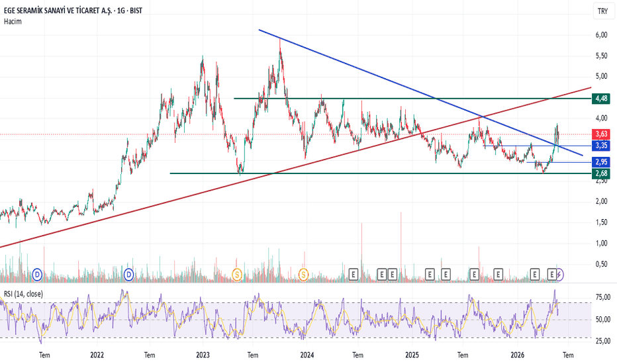Click the red 3,63 current price label
This screenshot has height=364, width=617.
[601, 134]
